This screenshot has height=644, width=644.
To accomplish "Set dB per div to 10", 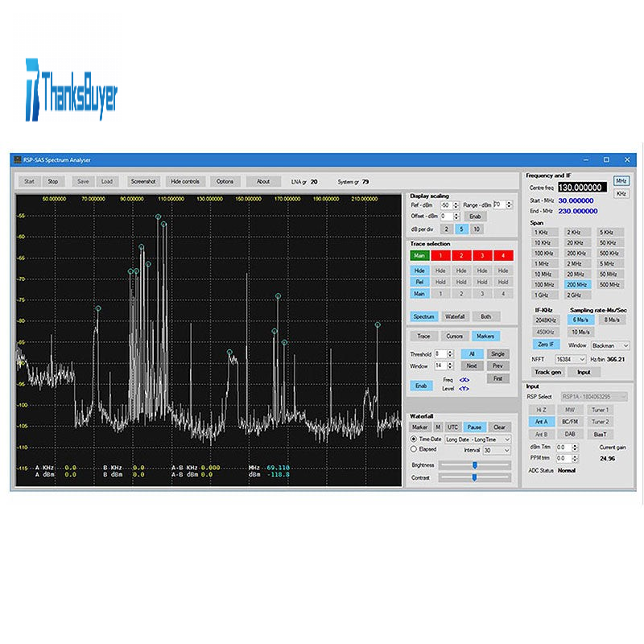I will coord(477,229).
